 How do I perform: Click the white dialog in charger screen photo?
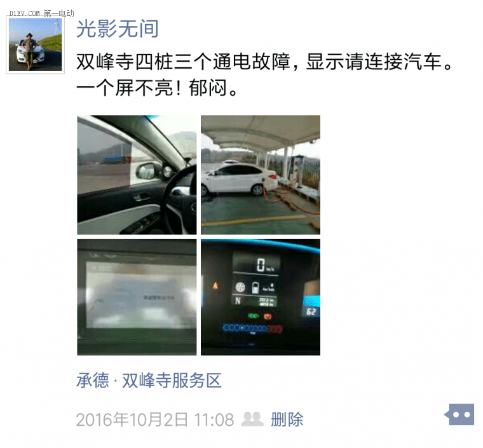tap(141, 296)
